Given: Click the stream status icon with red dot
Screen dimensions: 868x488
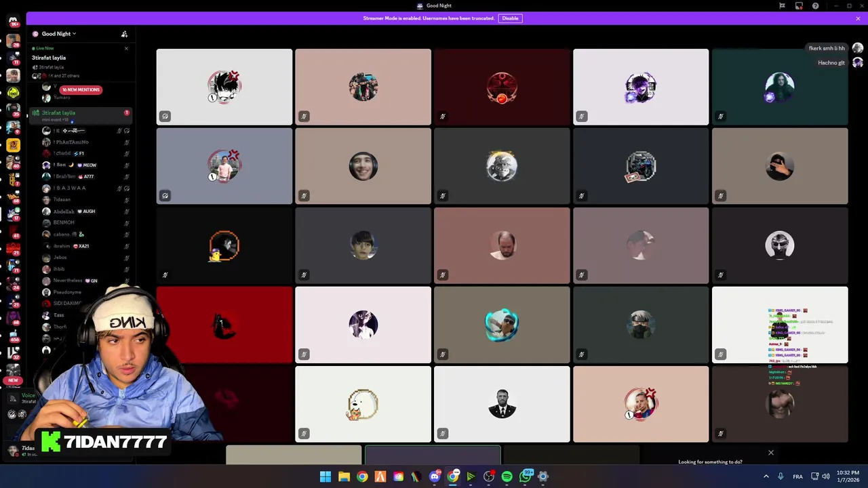Looking at the screenshot, I should [x=799, y=5].
